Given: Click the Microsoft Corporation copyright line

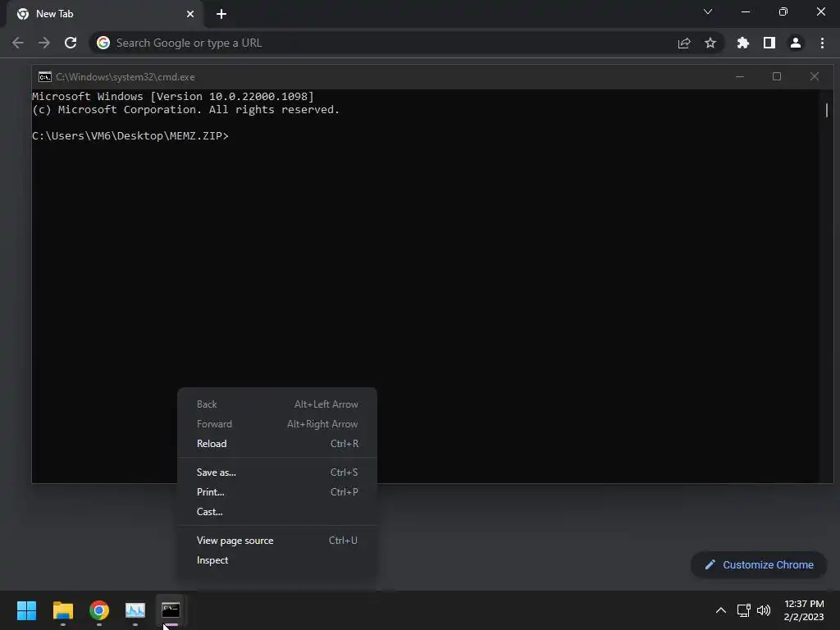Looking at the screenshot, I should tap(186, 109).
